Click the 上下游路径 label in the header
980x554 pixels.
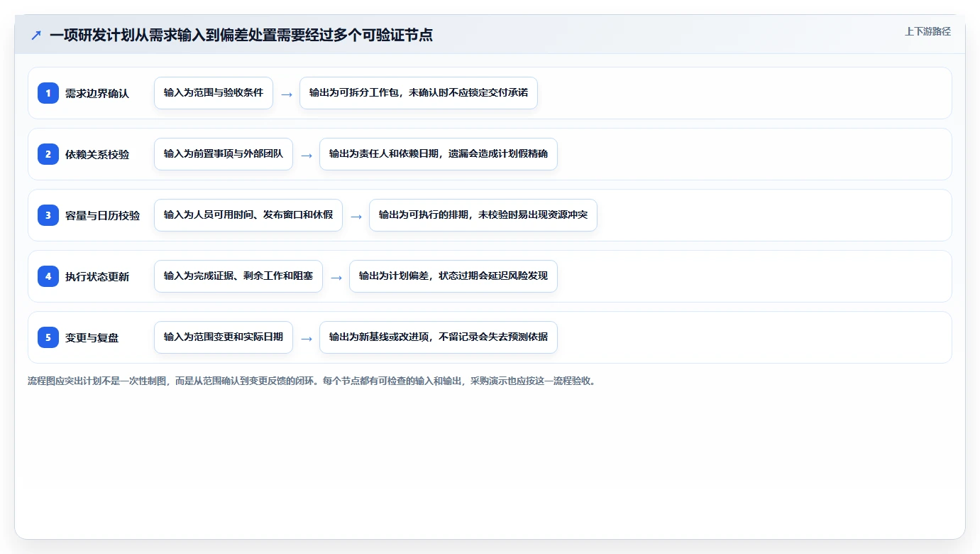[927, 31]
